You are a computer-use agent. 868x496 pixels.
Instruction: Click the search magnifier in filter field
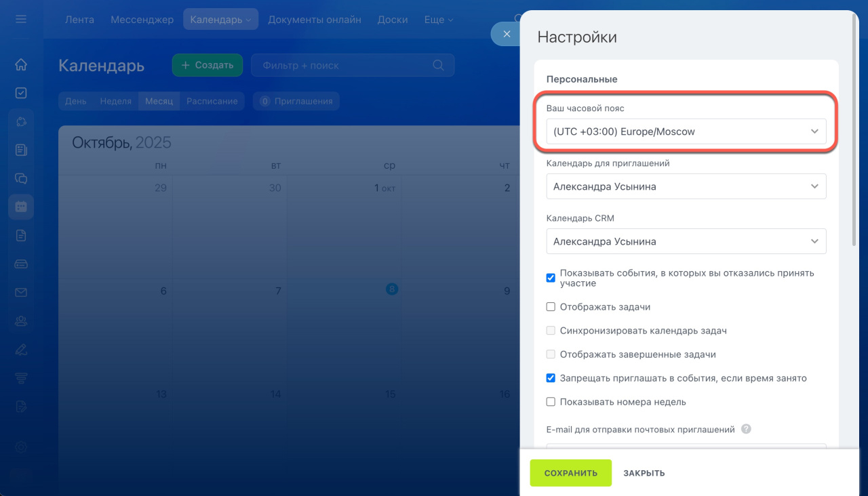pos(438,65)
